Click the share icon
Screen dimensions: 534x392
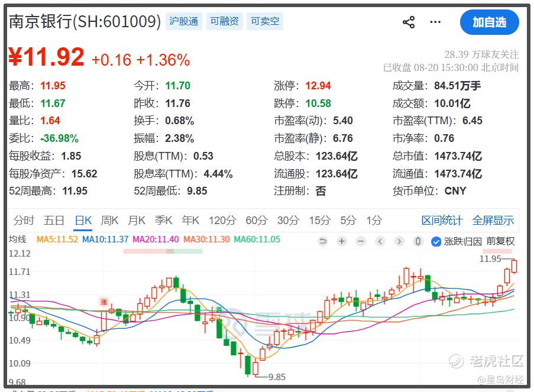[x=409, y=22]
